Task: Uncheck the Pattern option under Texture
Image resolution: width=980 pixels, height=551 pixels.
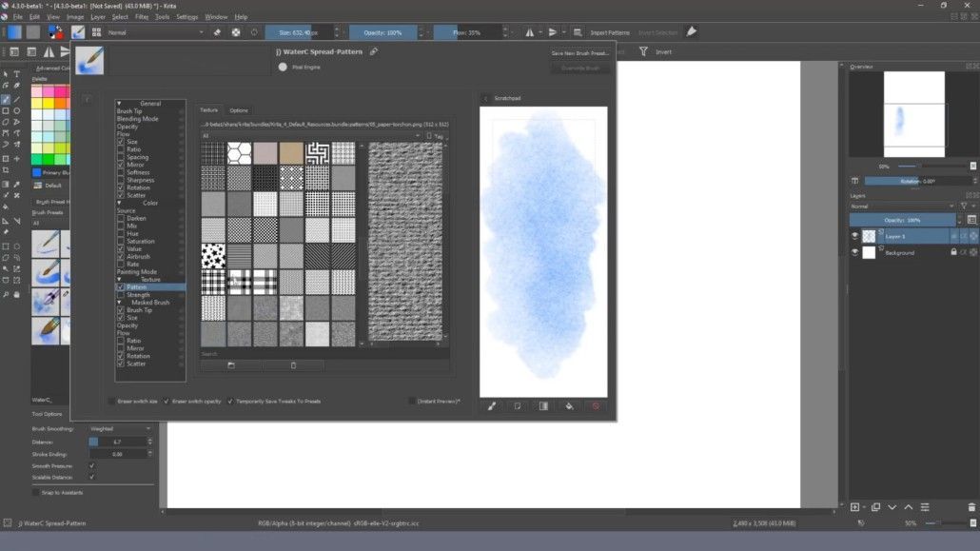Action: point(121,287)
